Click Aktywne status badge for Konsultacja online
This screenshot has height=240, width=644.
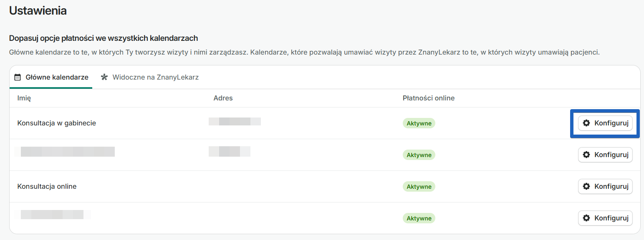[419, 187]
